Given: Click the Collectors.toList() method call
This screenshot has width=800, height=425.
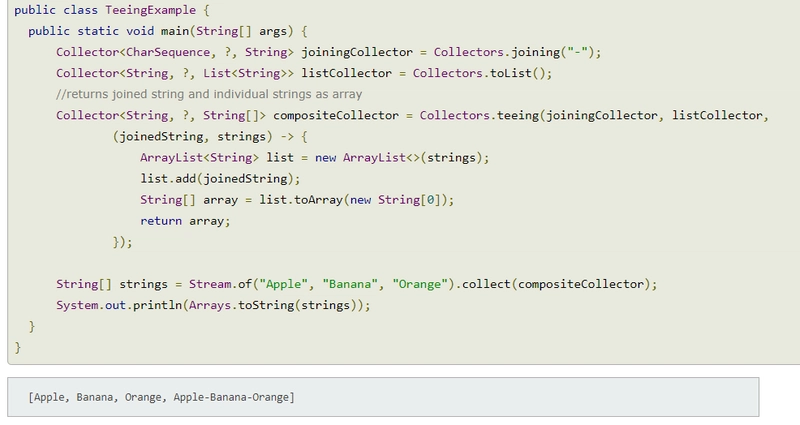Looking at the screenshot, I should tap(481, 74).
